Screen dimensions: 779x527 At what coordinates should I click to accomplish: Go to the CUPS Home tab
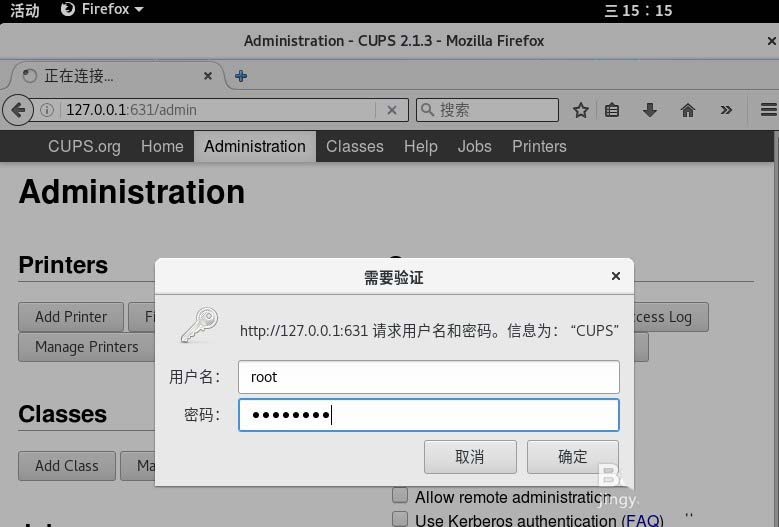(162, 147)
